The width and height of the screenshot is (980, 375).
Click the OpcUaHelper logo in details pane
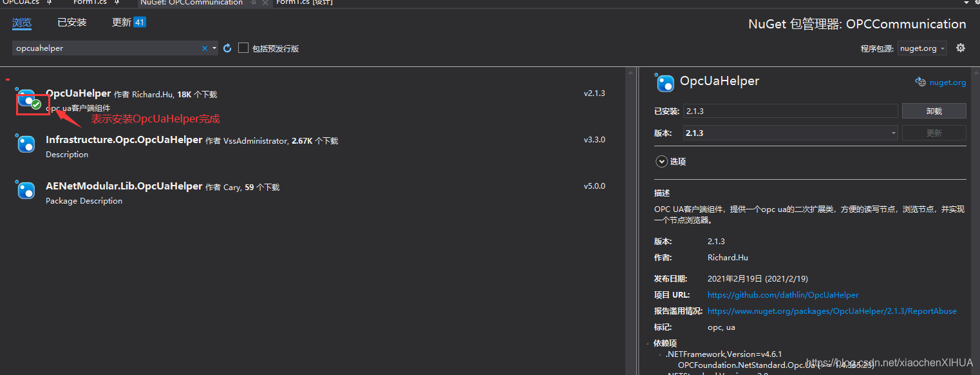click(x=664, y=82)
